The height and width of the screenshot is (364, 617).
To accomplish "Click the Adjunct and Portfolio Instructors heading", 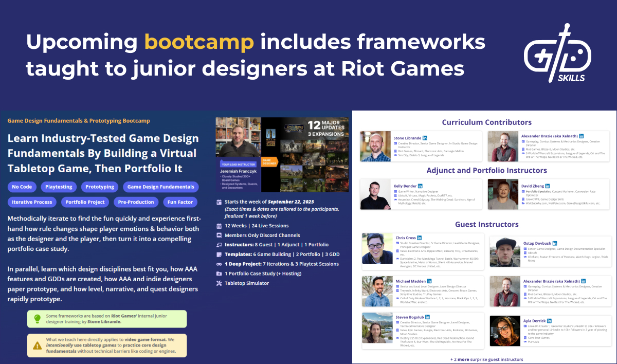I will click(486, 170).
